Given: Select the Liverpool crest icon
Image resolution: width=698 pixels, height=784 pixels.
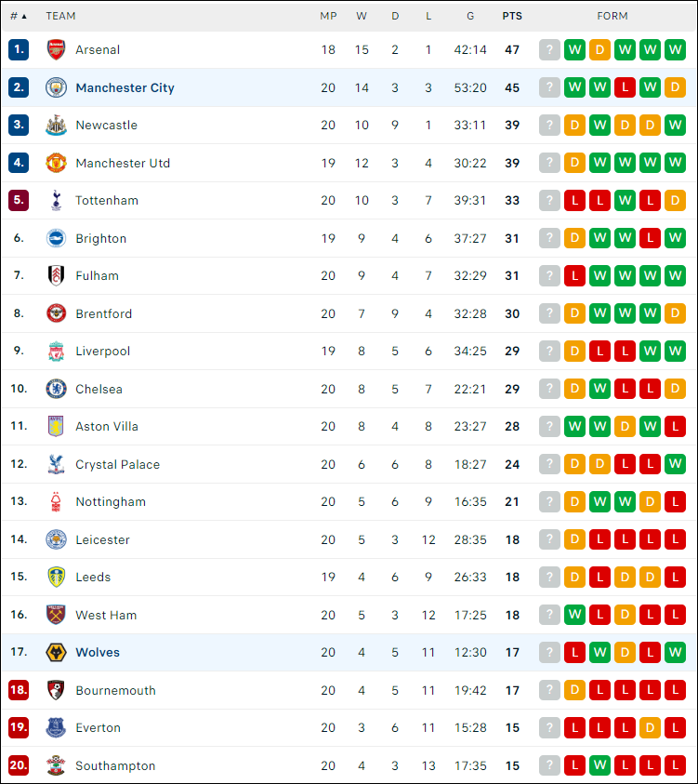Looking at the screenshot, I should [56, 351].
